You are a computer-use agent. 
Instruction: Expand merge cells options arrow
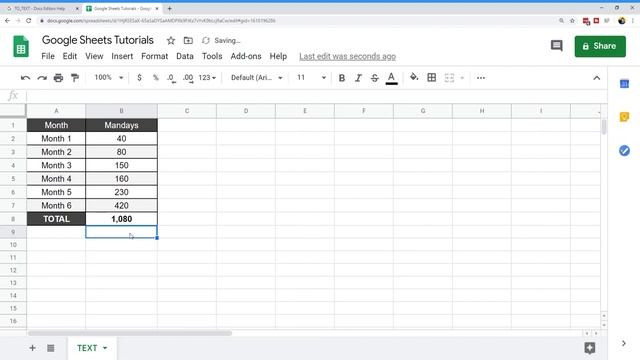pos(462,78)
